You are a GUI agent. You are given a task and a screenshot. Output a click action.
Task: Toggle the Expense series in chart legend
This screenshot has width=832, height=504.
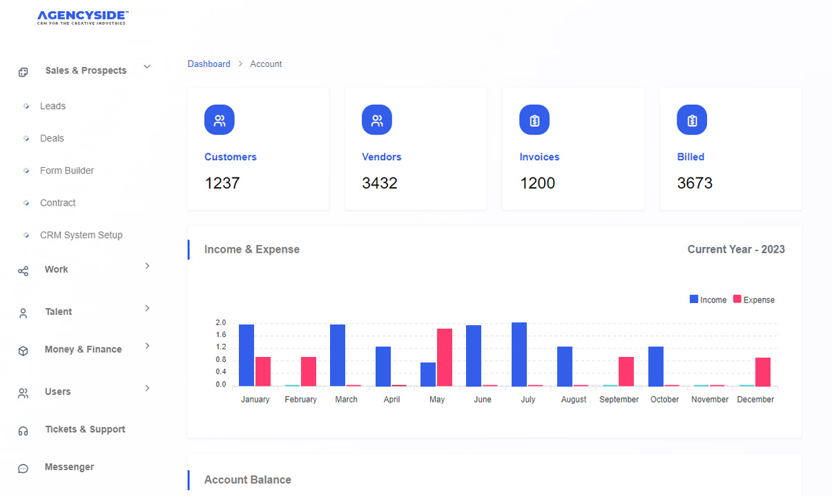(x=753, y=300)
